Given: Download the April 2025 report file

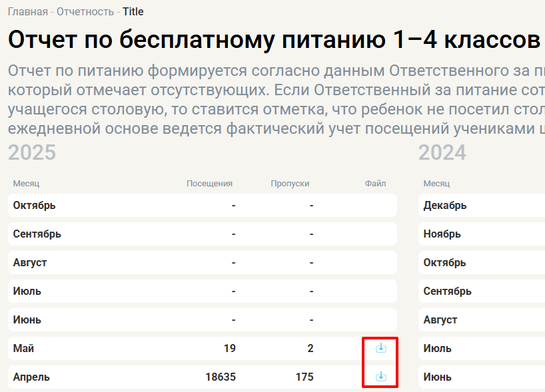Looking at the screenshot, I should coord(380,377).
